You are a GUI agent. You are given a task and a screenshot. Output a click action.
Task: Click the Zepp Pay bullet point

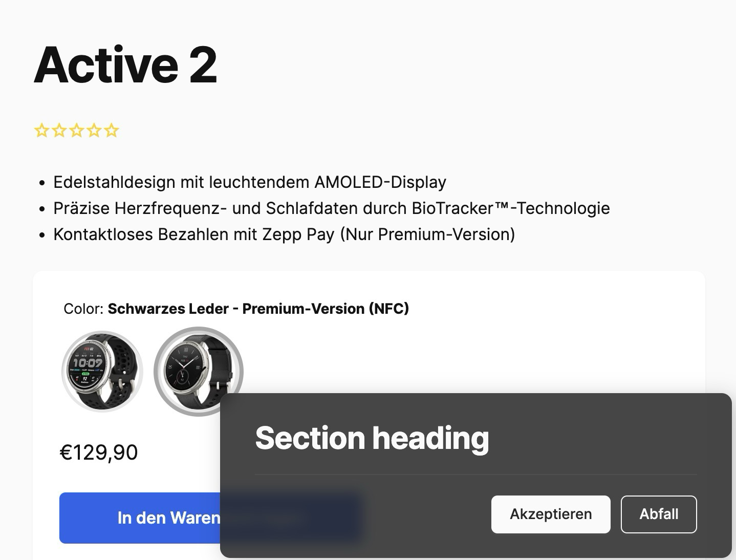pyautogui.click(x=284, y=234)
